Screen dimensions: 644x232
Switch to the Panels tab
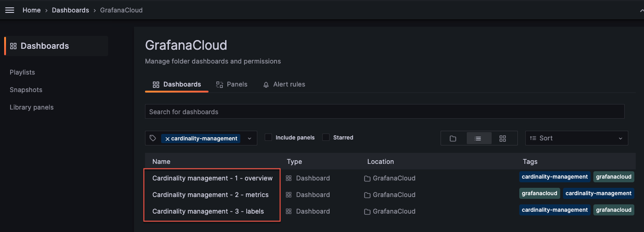pos(232,84)
